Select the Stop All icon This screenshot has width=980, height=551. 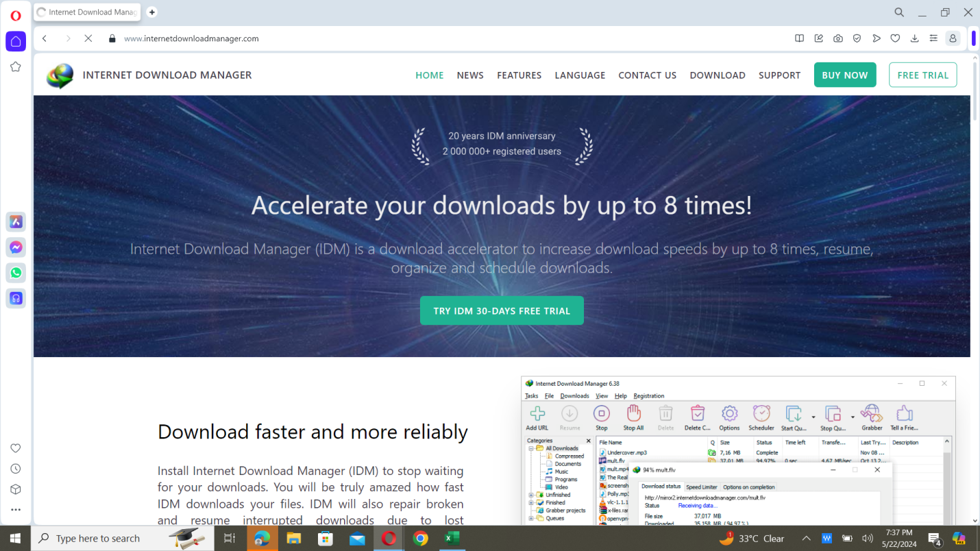[633, 413]
